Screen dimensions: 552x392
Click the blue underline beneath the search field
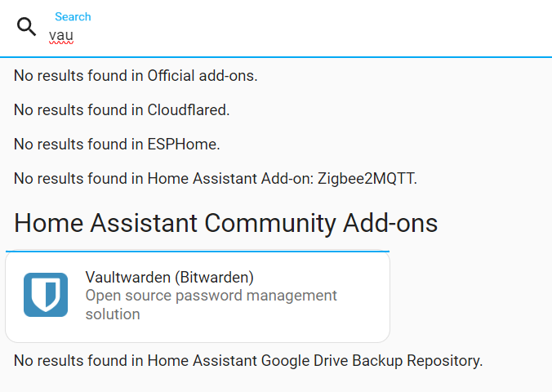276,56
